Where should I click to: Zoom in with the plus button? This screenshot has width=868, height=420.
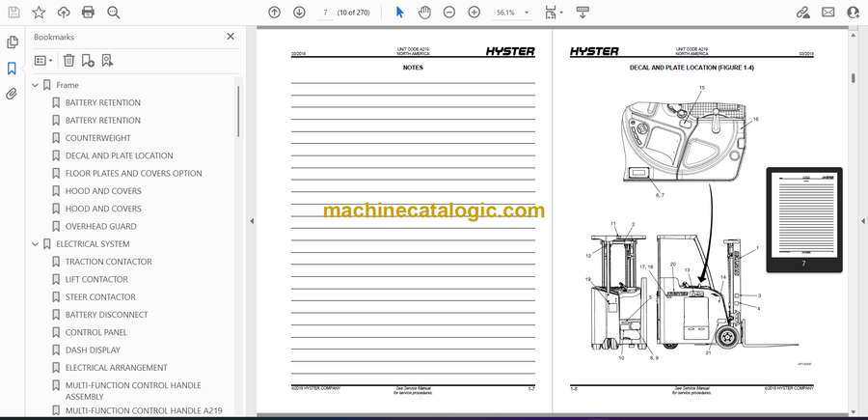pyautogui.click(x=474, y=13)
